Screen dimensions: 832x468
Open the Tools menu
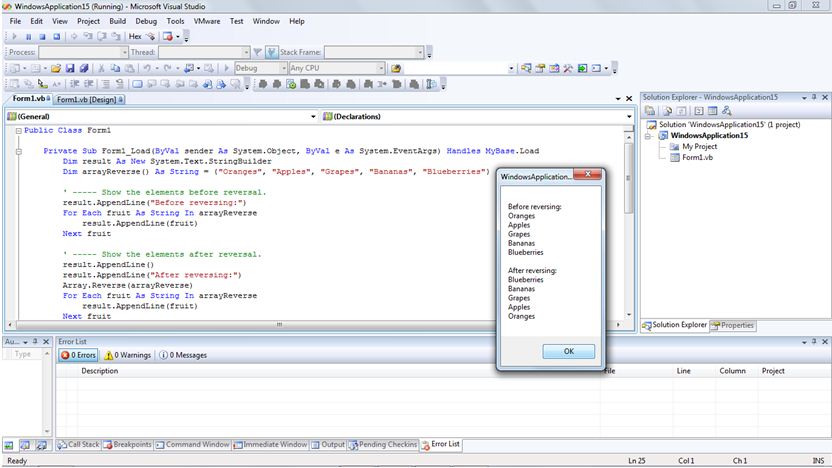click(175, 21)
